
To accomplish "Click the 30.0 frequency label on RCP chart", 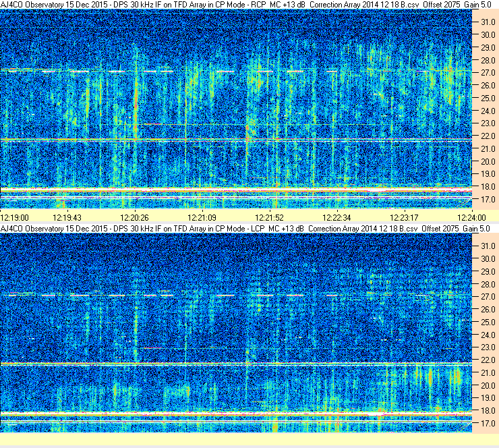I will point(488,34).
